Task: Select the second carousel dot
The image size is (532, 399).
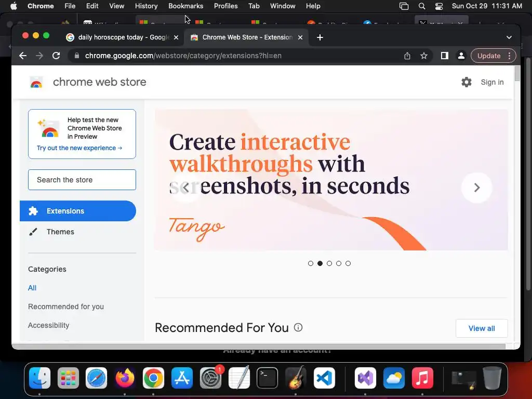Action: 320,263
